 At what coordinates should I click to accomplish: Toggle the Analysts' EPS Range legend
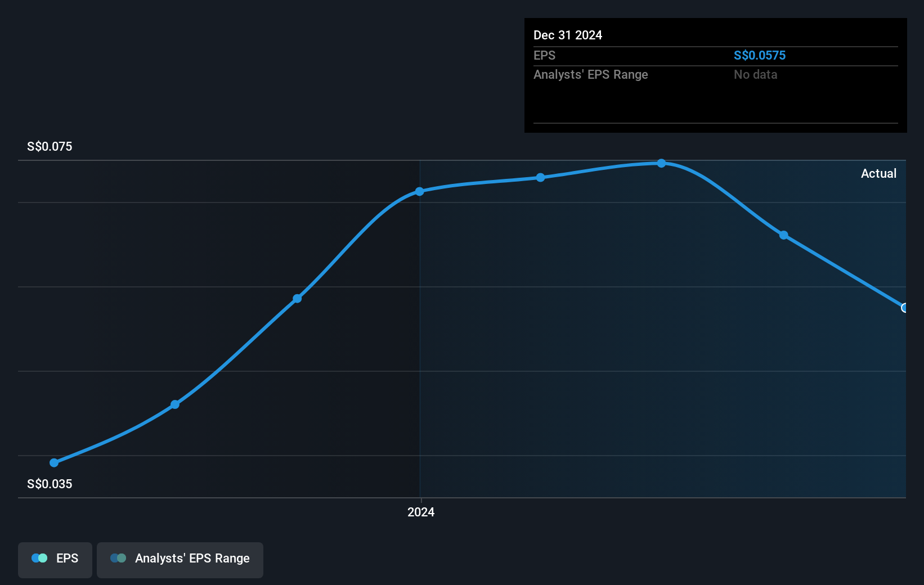click(x=180, y=560)
